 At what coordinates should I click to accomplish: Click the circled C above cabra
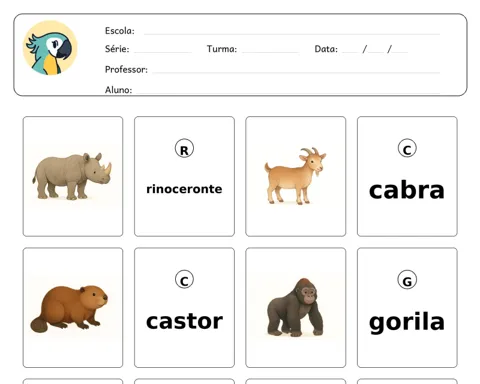(x=407, y=148)
